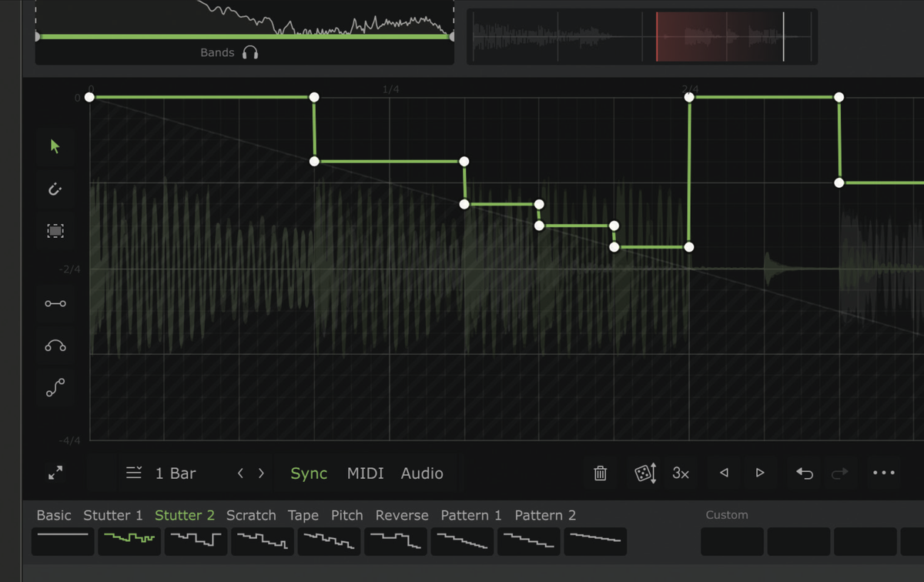Switch to the Scratch preset tab

251,515
